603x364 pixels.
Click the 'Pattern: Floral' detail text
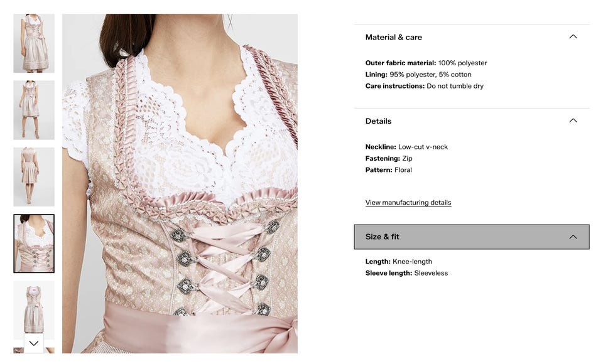click(388, 170)
